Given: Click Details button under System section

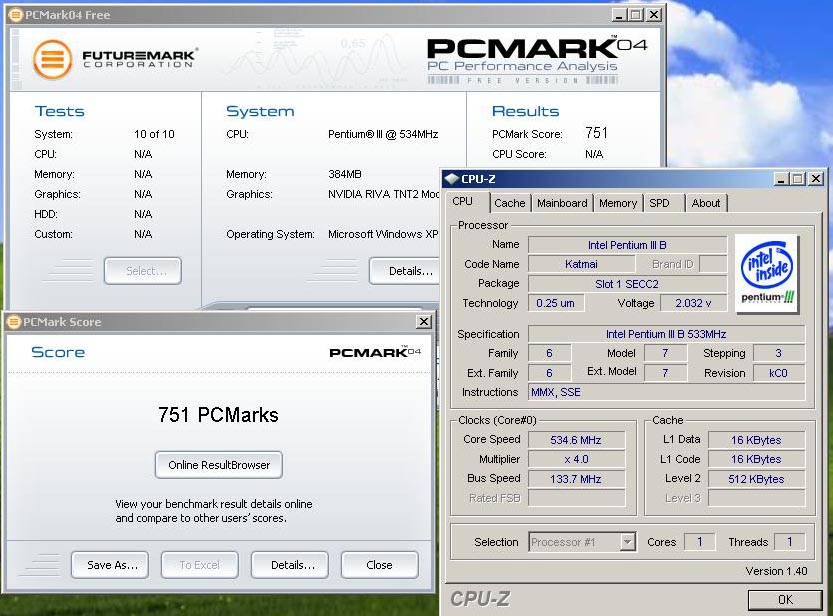Looking at the screenshot, I should (407, 271).
